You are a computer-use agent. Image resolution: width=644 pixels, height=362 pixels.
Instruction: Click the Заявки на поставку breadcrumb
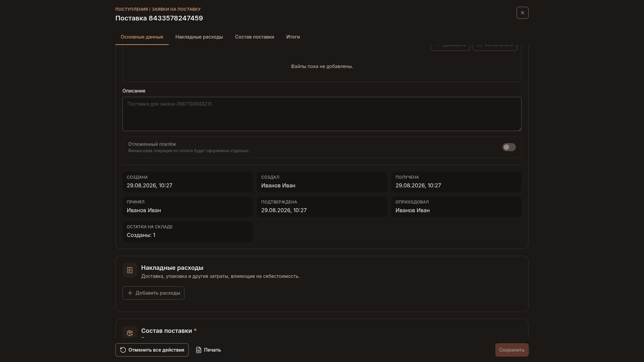(x=176, y=9)
